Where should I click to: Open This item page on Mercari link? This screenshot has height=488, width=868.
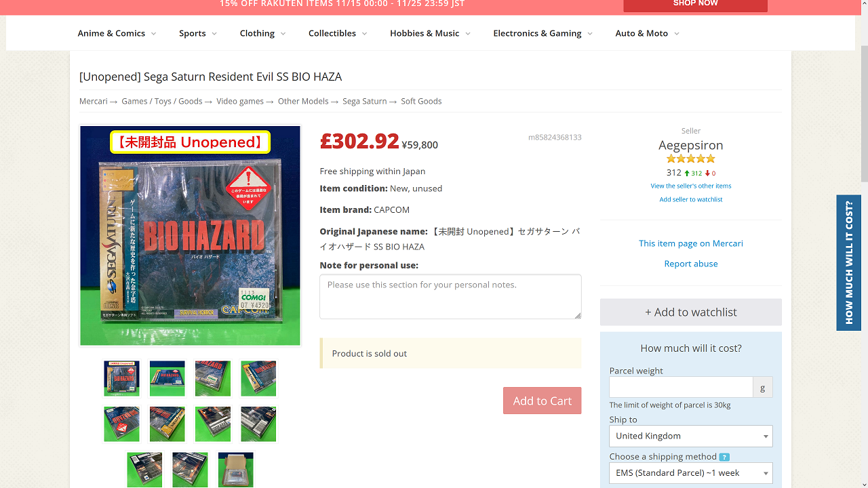pos(690,243)
